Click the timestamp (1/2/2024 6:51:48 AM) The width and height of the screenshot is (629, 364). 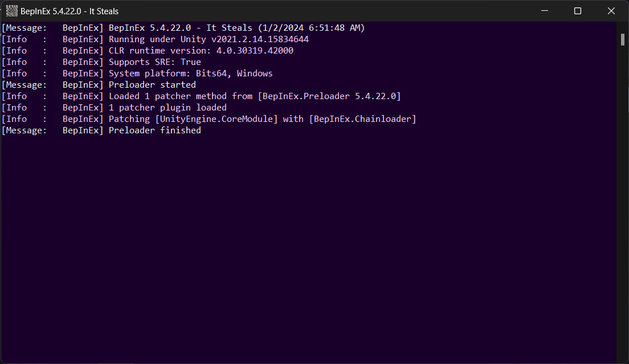click(x=311, y=28)
